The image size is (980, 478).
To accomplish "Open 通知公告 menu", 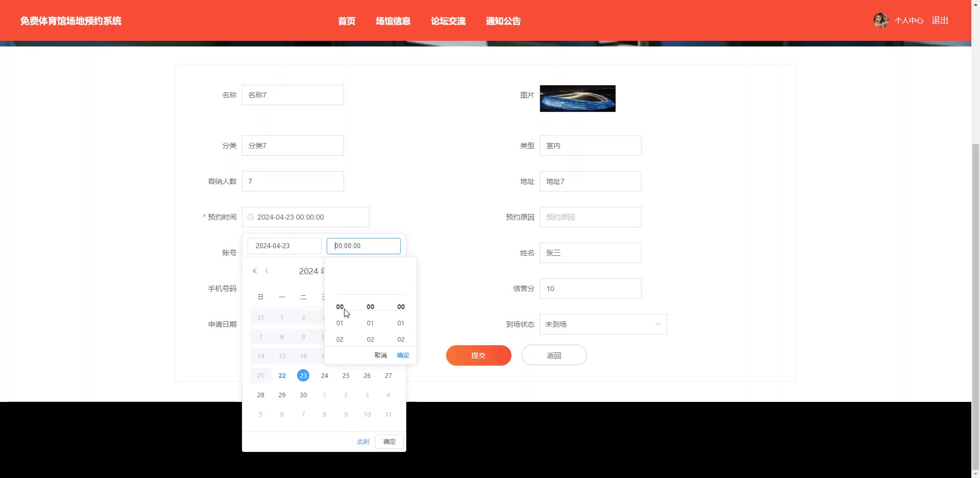I will point(503,21).
